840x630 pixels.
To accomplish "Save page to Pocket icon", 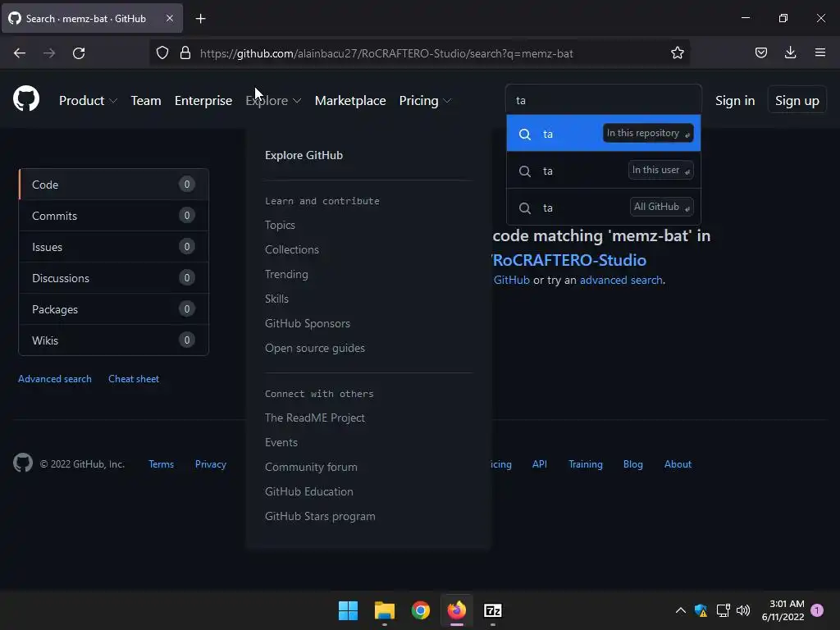I will click(x=760, y=52).
